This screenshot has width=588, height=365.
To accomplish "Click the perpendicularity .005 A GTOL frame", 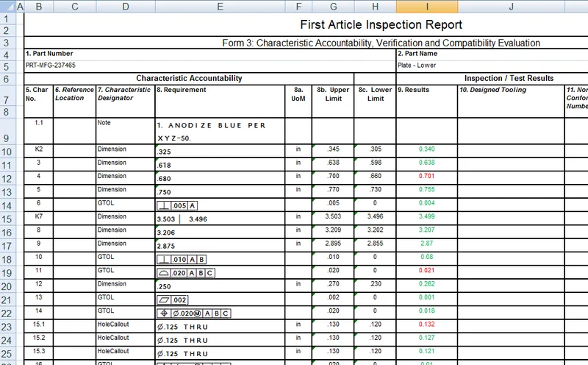I will [x=177, y=205].
